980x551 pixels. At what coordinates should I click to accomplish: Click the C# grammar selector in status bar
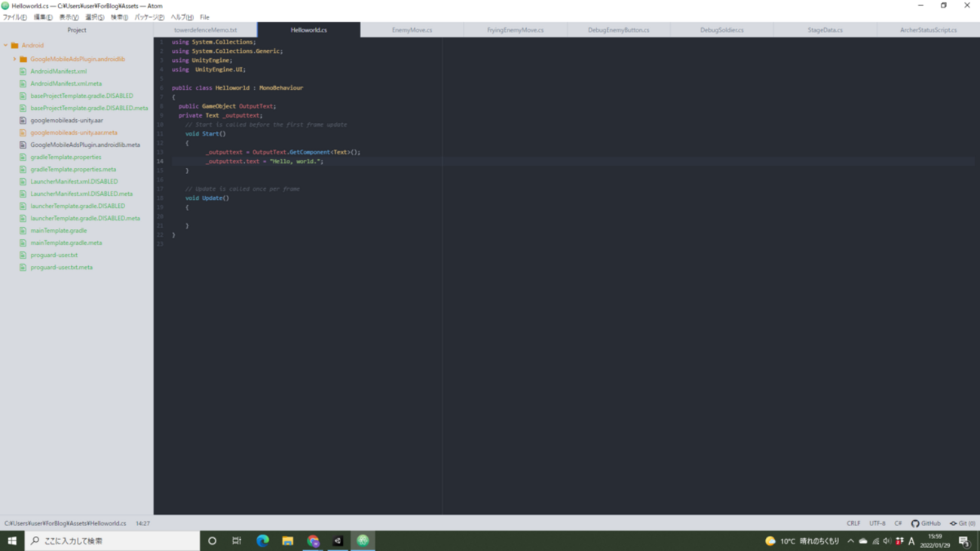(898, 523)
